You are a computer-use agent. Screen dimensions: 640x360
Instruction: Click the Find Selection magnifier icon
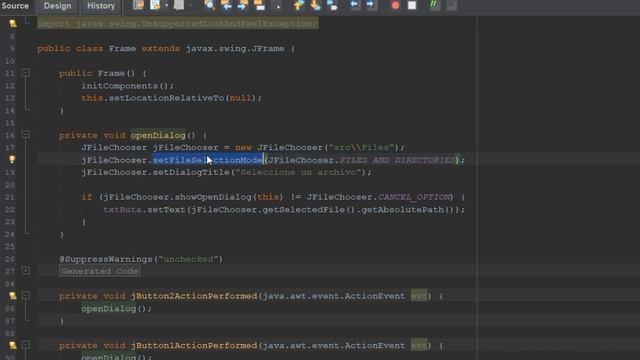(210, 5)
